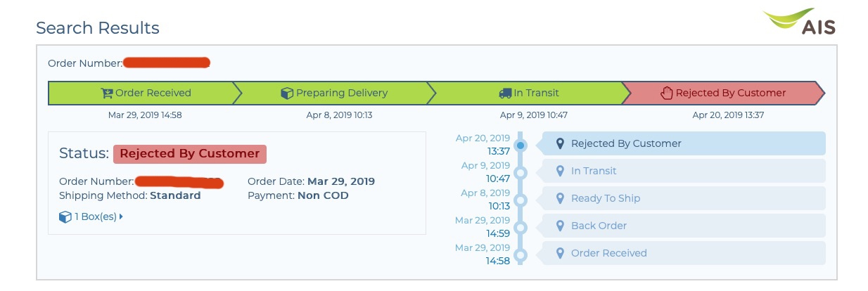Select the Order Received timeline entry

point(684,253)
